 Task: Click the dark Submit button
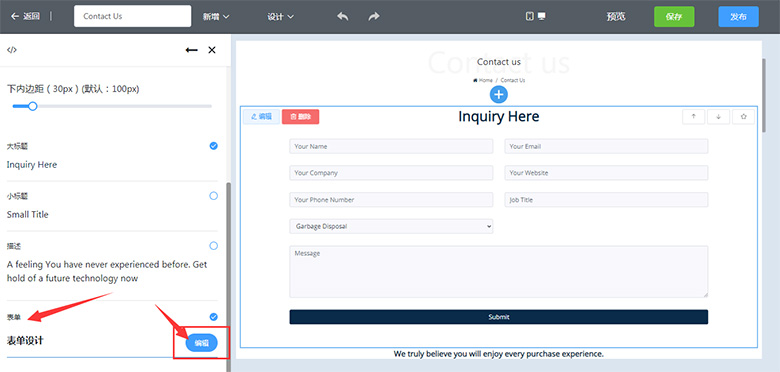[x=498, y=317]
